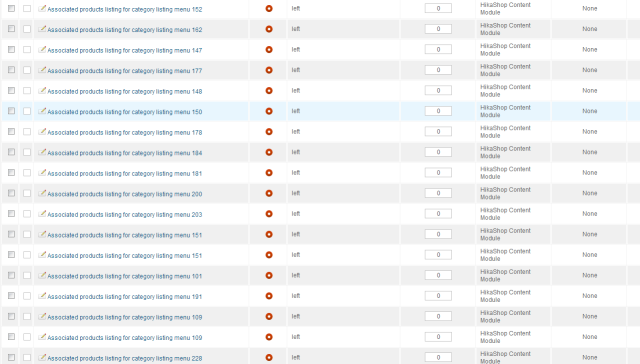Check the white checkbox in menu 101 row
This screenshot has height=364, width=640.
[x=27, y=275]
